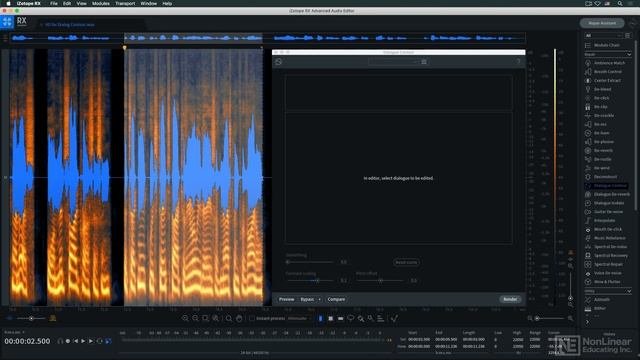Click the Compare button
The image size is (640, 360).
336,300
